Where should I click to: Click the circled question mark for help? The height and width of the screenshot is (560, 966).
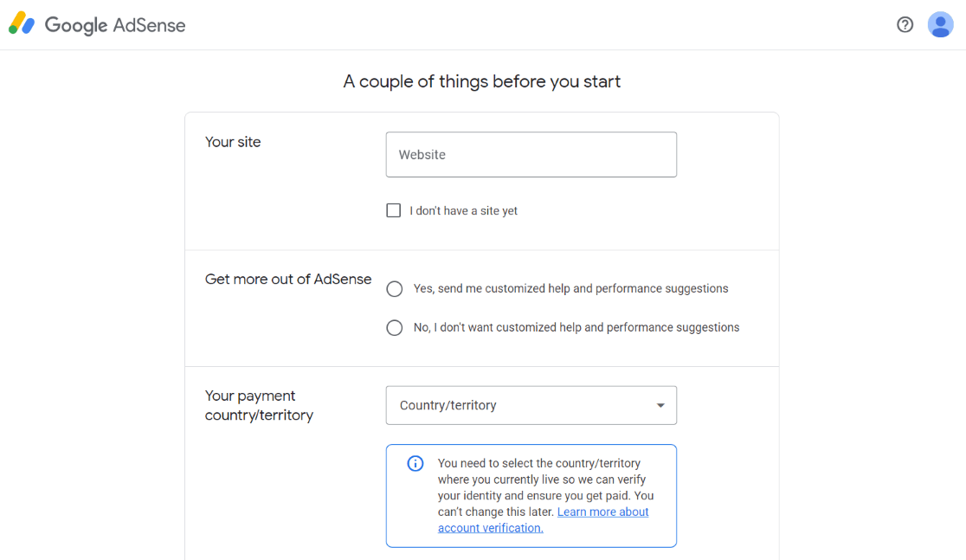[905, 24]
